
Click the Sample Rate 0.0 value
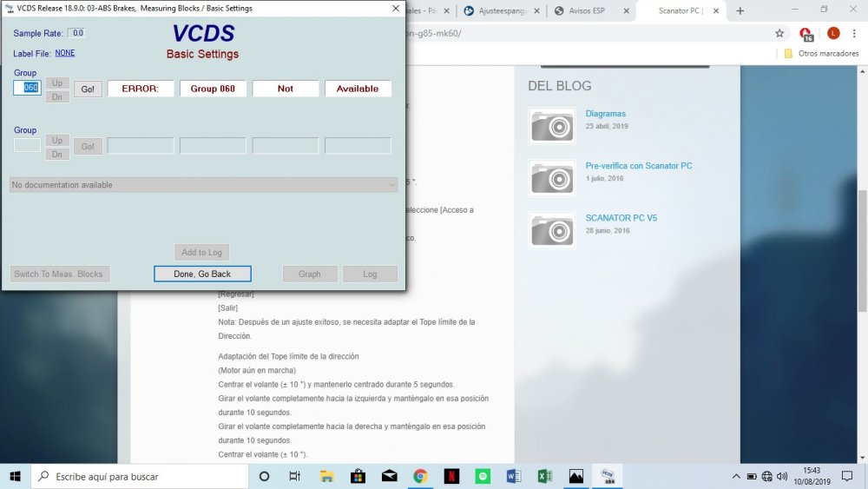(76, 33)
